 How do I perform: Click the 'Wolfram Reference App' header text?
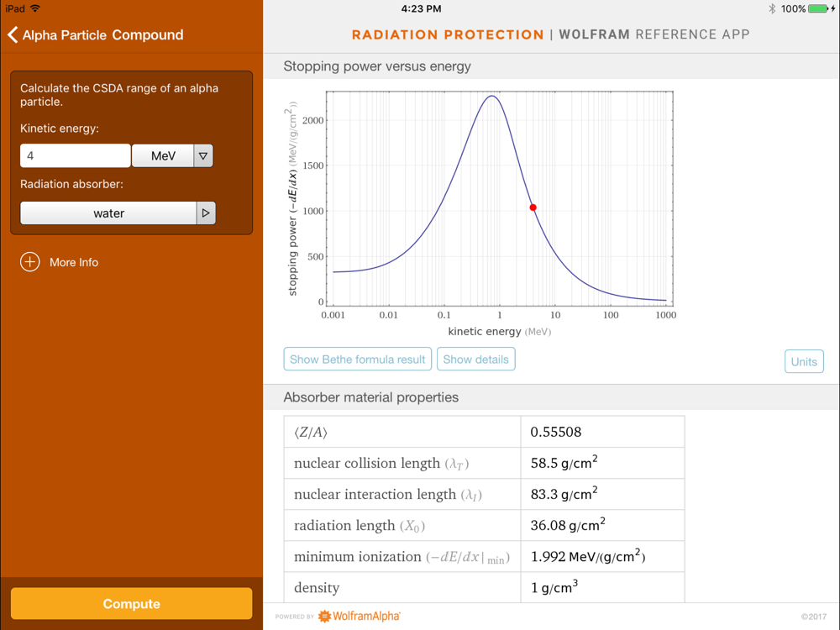tap(654, 34)
